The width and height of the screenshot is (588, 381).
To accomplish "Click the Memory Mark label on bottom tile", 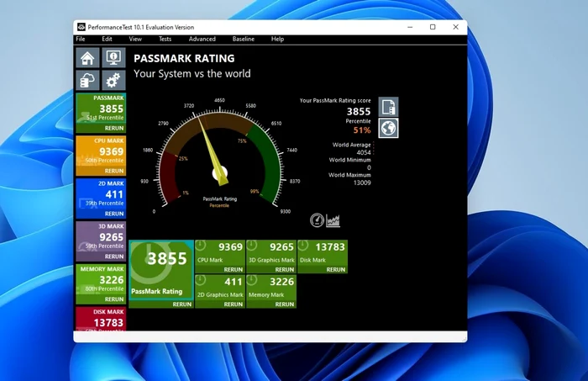I will (266, 294).
